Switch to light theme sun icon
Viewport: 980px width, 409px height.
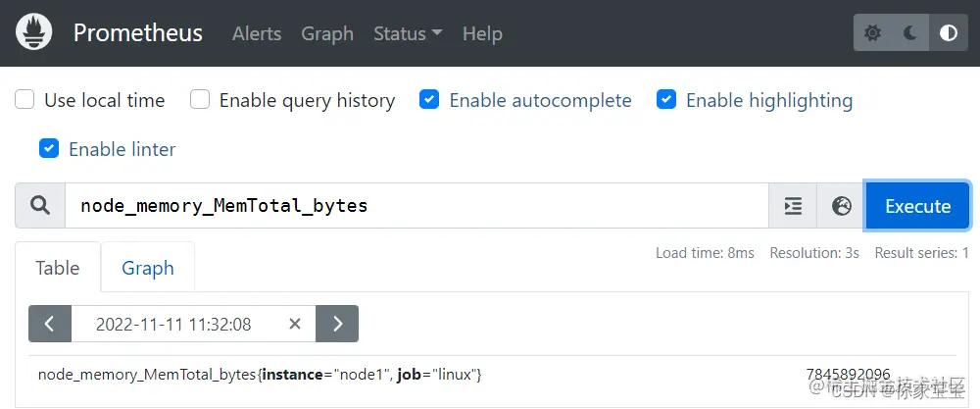(x=872, y=33)
